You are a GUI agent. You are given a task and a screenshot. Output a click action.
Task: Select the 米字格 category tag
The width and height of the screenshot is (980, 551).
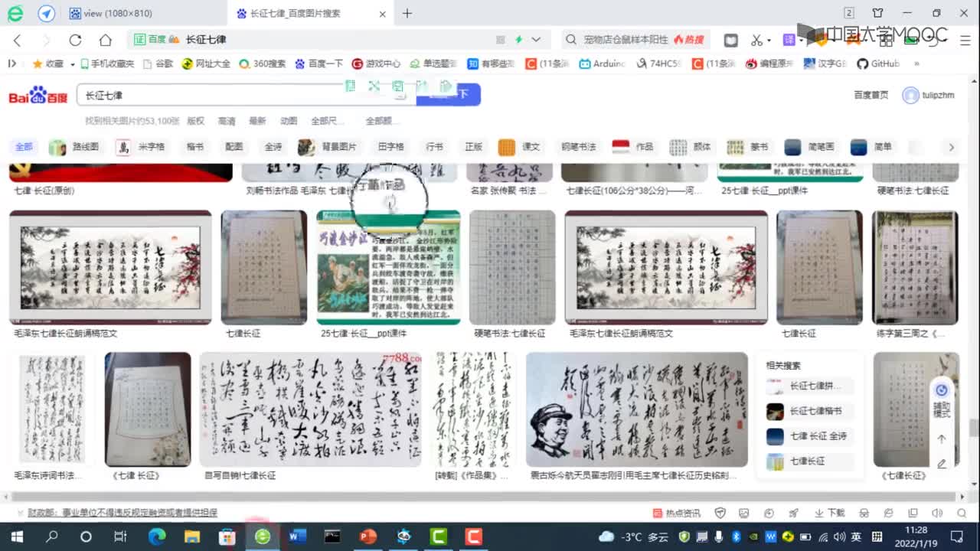click(x=142, y=147)
